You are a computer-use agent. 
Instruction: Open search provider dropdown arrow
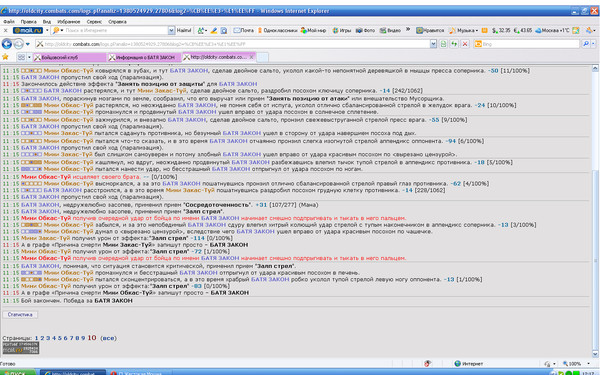click(593, 44)
